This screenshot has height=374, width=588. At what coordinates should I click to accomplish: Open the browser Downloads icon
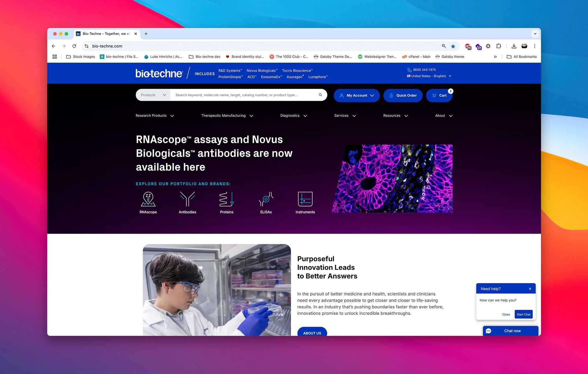[514, 46]
